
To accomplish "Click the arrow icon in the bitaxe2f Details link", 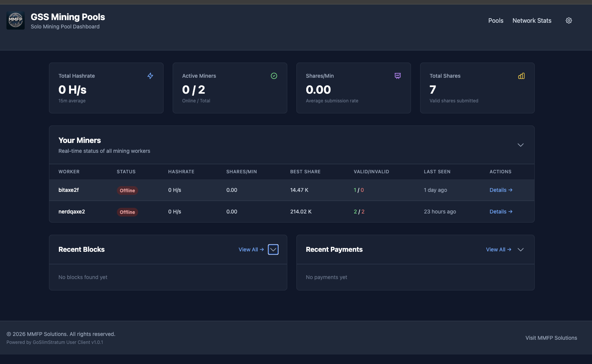I will tap(511, 190).
